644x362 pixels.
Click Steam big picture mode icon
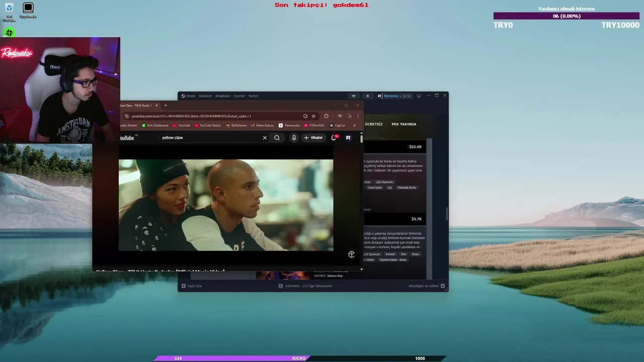coord(419,96)
